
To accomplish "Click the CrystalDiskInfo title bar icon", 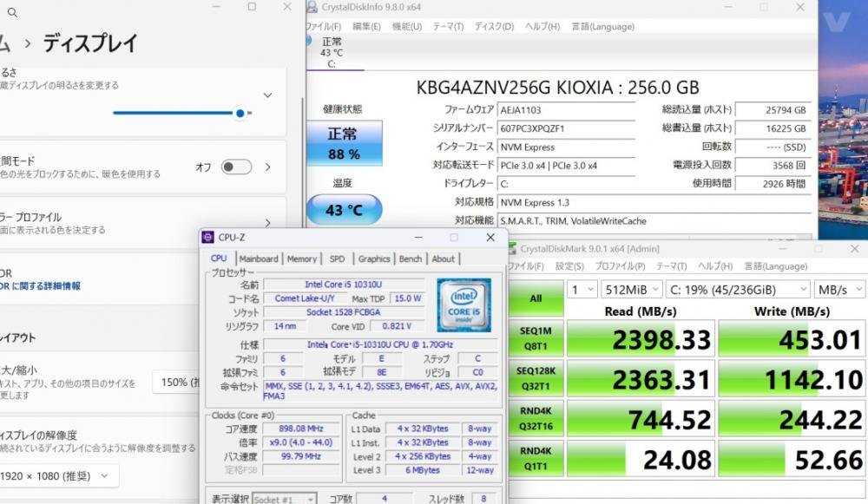I will point(312,7).
